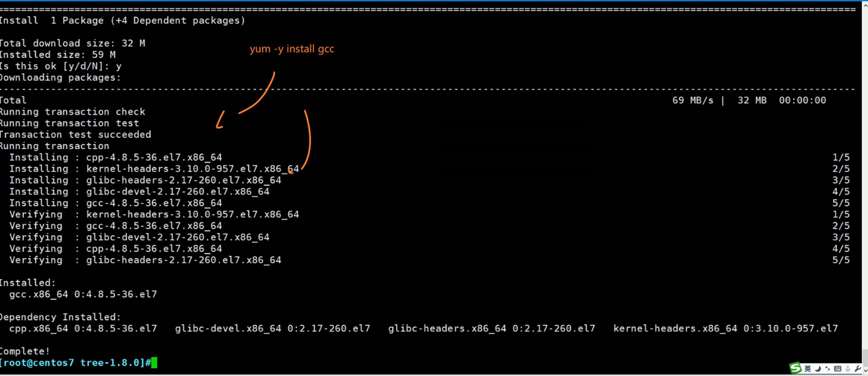Screen dimensions: 868x376
Task: Click the 'Dependency Installed:' heading
Action: [x=61, y=317]
